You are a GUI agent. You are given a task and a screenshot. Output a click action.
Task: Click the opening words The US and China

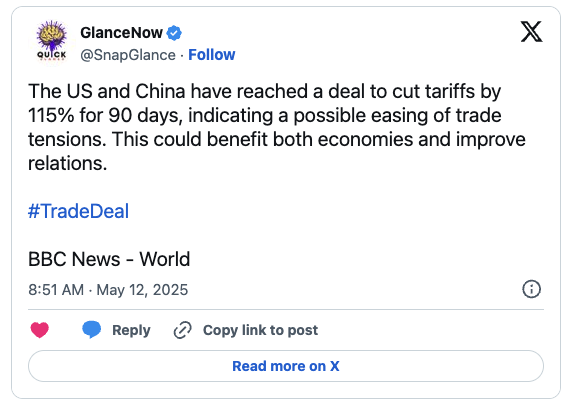tap(107, 91)
